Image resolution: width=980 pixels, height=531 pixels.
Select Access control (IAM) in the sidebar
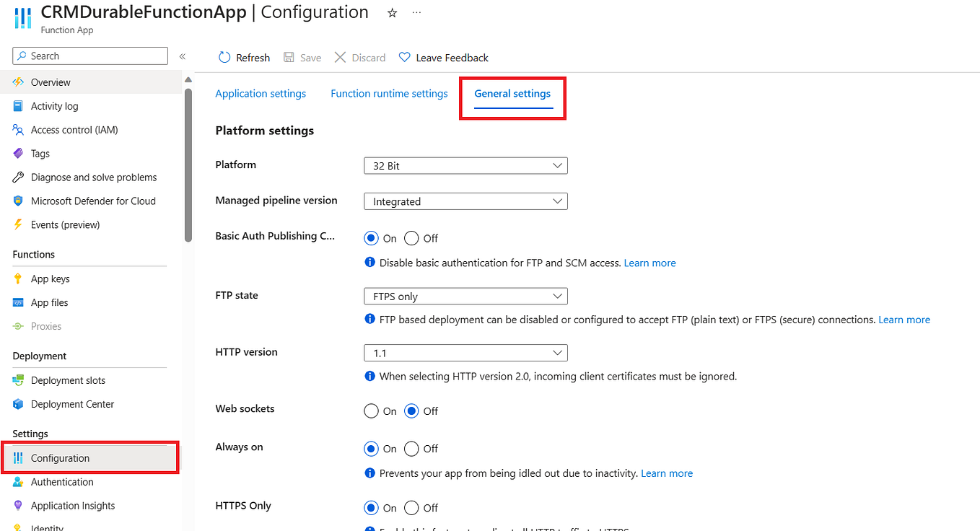72,129
